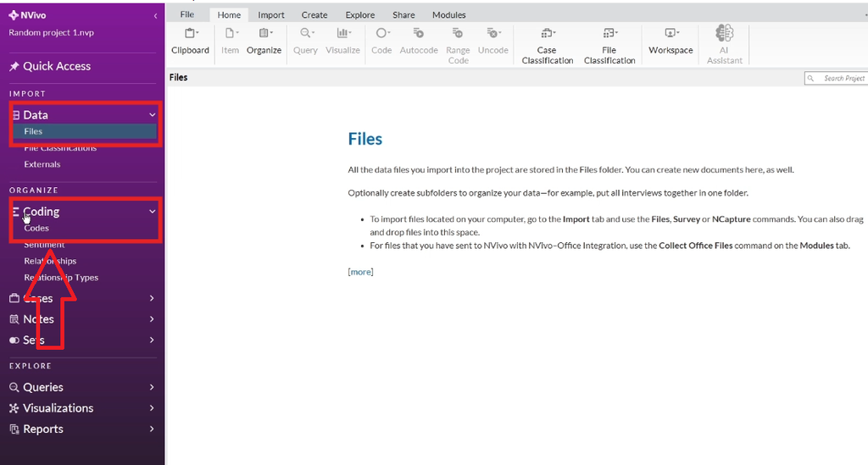Open the Organize ribbon menu
This screenshot has height=465, width=868.
click(x=264, y=41)
